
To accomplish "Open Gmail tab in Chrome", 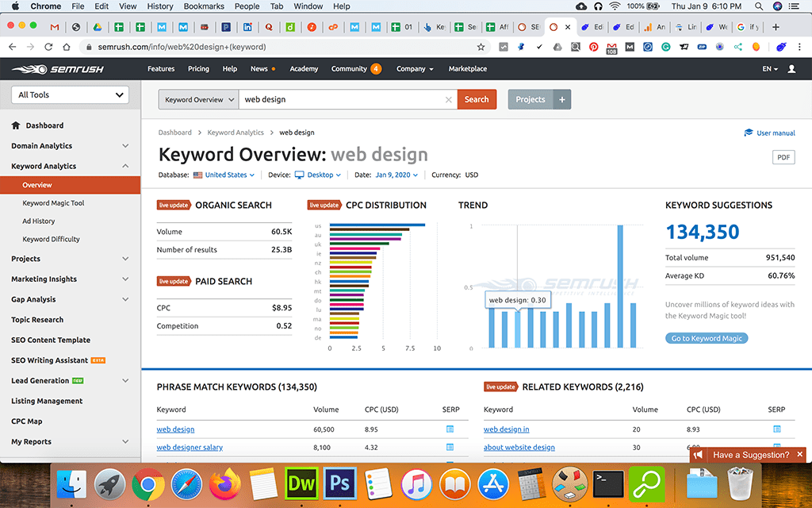I will tap(55, 27).
